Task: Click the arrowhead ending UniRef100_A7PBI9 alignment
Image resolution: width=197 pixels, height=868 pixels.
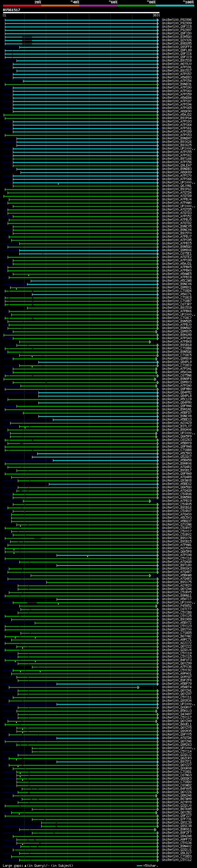Action: [x=150, y=501]
